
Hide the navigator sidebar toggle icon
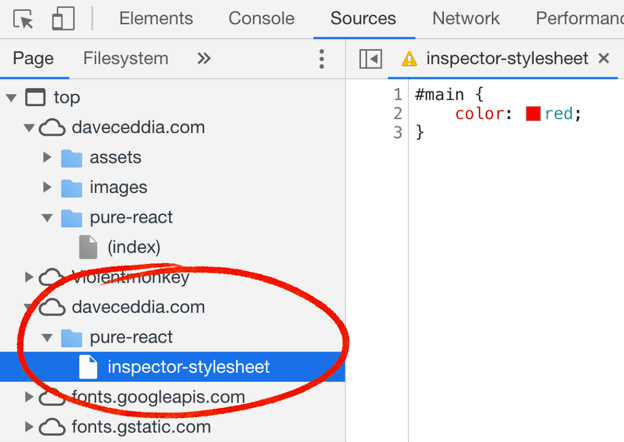pos(370,59)
